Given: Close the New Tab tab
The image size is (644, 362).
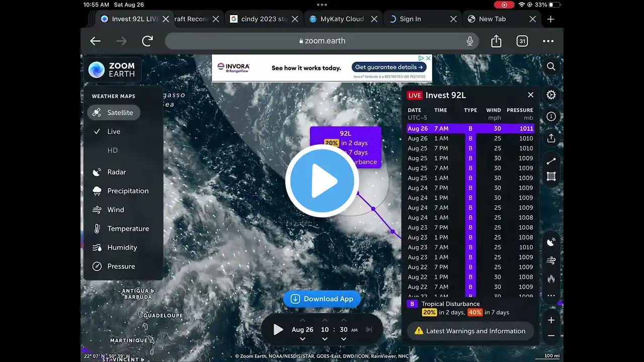Looking at the screenshot, I should point(533,19).
